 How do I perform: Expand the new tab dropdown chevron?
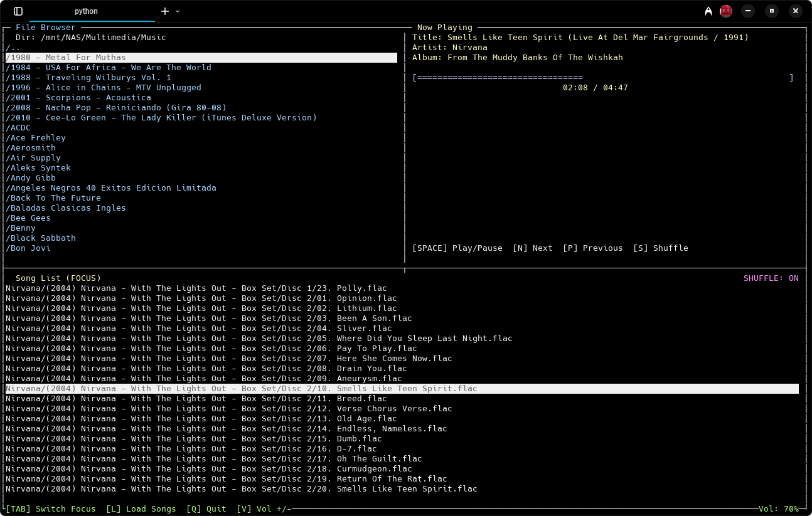[178, 11]
